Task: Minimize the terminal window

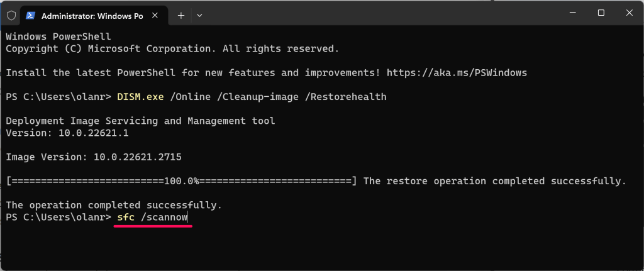Action: (x=572, y=13)
